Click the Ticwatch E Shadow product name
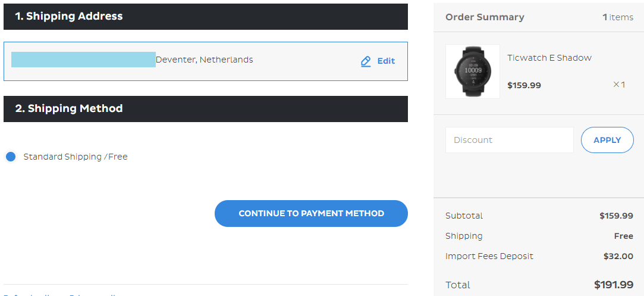Viewport: 644px width, 296px height. 549,58
